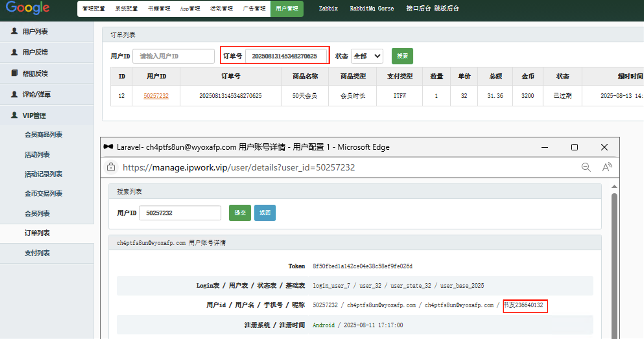Open the 广告管理 tab in top navigation
Screen dimensions: 644x339
point(254,8)
